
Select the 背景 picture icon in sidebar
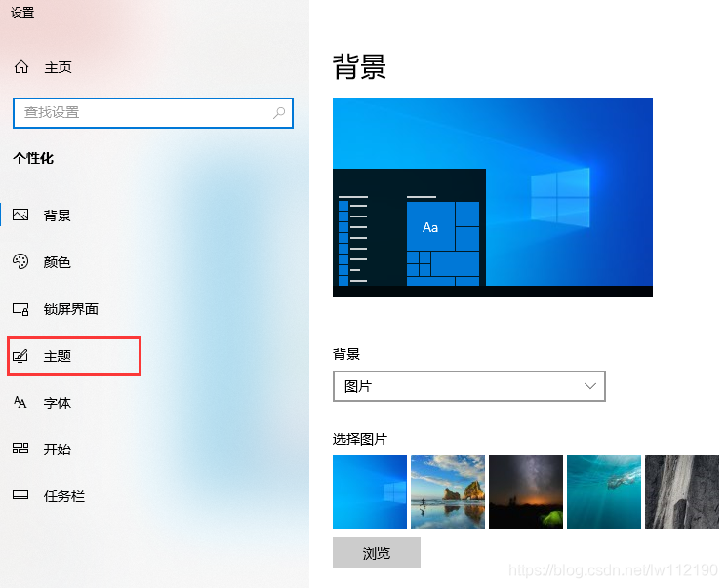20,215
